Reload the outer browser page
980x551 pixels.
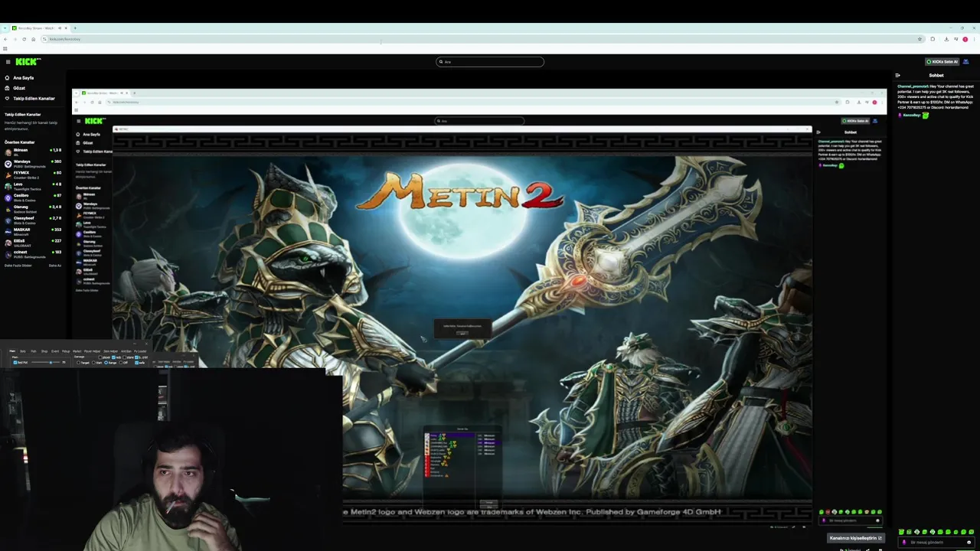[x=24, y=39]
